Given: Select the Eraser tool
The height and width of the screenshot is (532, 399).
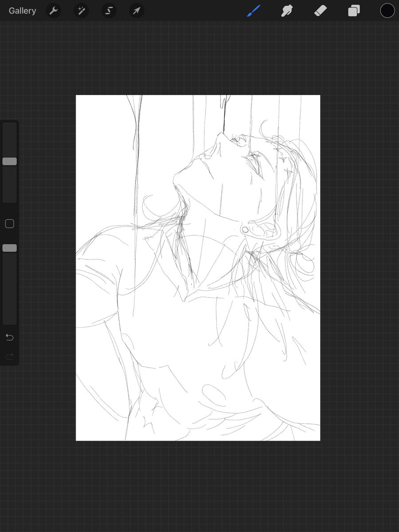Looking at the screenshot, I should pyautogui.click(x=320, y=11).
